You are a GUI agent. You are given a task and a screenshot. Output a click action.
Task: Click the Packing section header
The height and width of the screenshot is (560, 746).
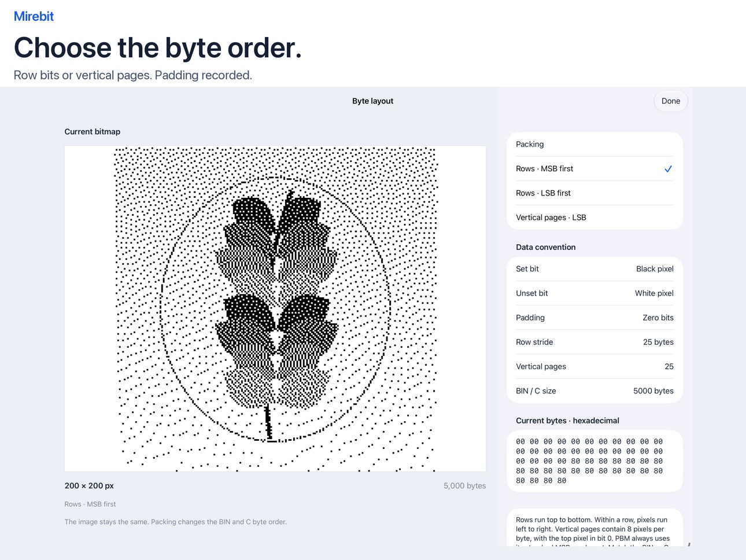click(x=530, y=144)
